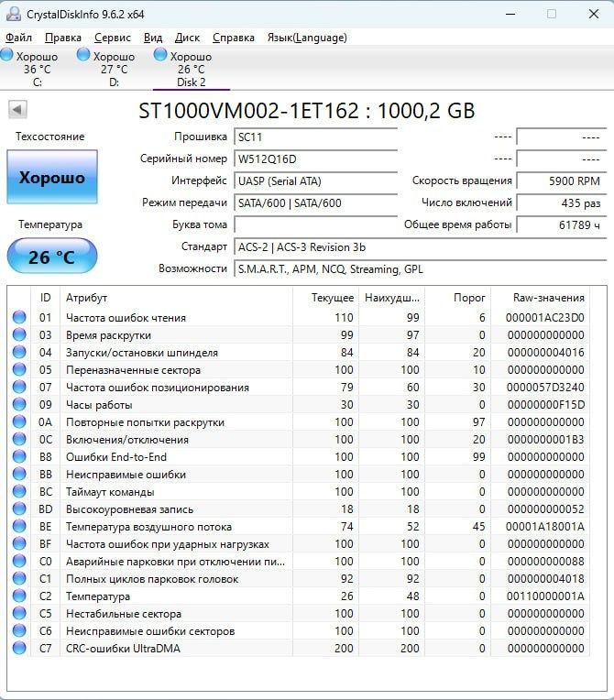Screen dimensions: 614x700
Task: Open the Диск menu
Action: tap(187, 38)
